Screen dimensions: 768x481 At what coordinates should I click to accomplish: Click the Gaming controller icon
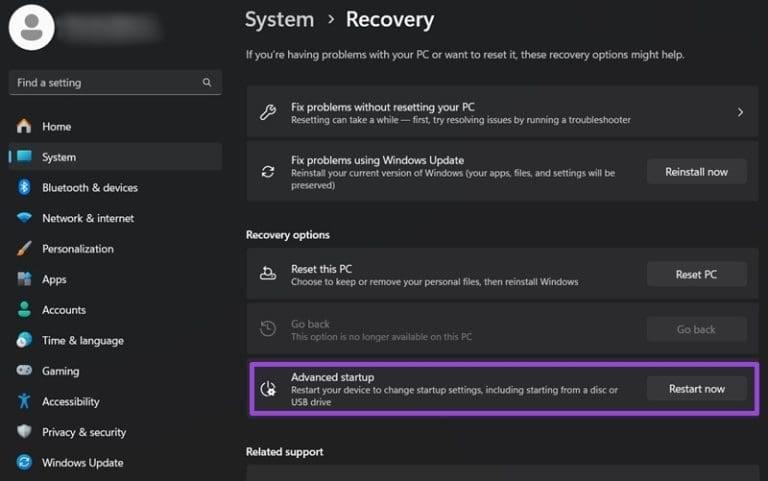click(x=24, y=370)
